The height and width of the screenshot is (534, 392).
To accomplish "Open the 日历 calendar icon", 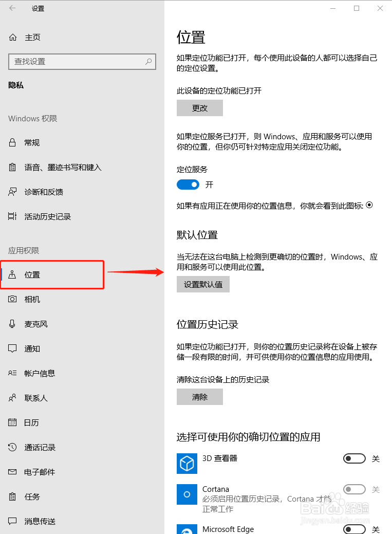I will click(x=12, y=422).
